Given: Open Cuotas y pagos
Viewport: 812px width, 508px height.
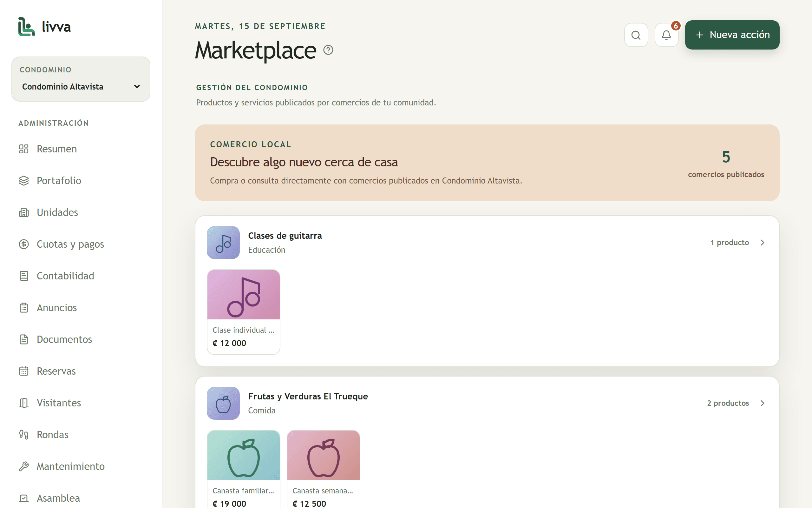Looking at the screenshot, I should click(81, 244).
